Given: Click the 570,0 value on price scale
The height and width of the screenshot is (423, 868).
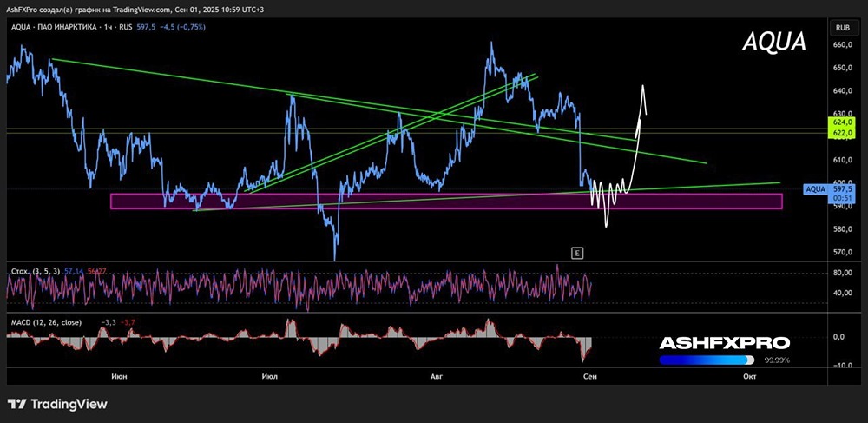Looking at the screenshot, I should pos(844,253).
